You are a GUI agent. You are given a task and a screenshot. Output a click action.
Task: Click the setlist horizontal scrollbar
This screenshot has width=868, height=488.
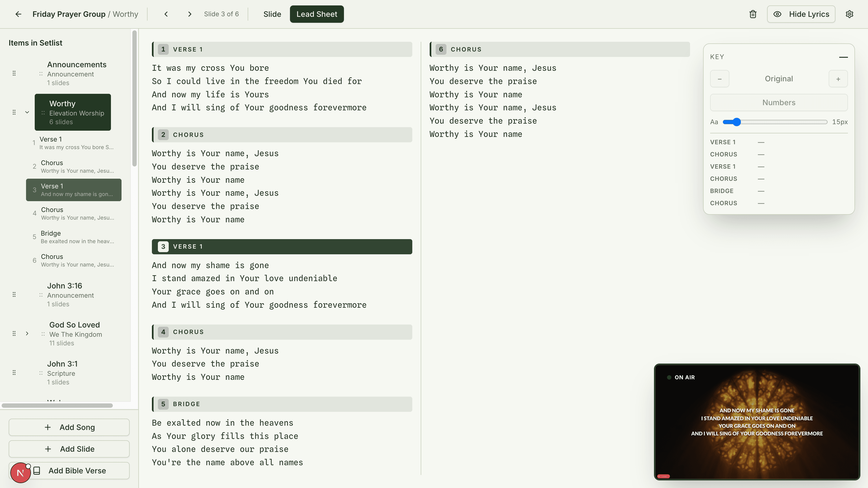click(x=57, y=406)
